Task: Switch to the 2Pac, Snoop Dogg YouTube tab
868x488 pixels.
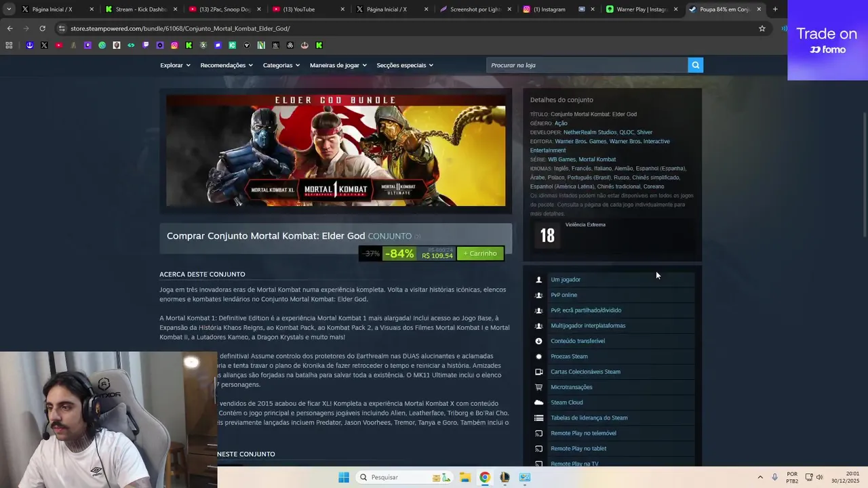Action: point(224,9)
